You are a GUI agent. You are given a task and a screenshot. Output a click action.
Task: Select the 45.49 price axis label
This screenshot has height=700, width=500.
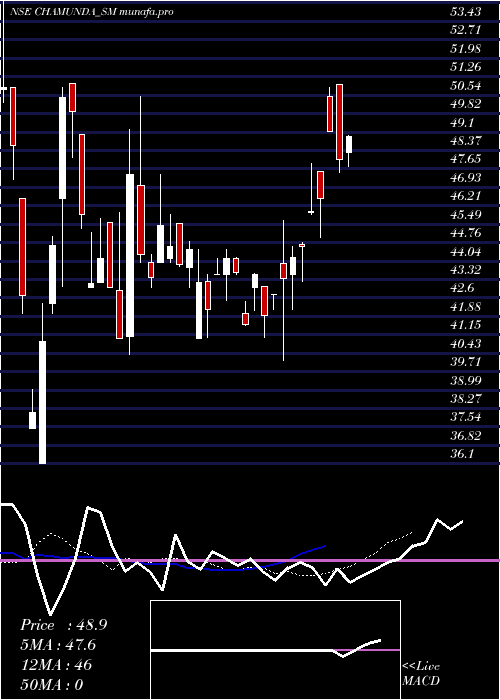(465, 215)
